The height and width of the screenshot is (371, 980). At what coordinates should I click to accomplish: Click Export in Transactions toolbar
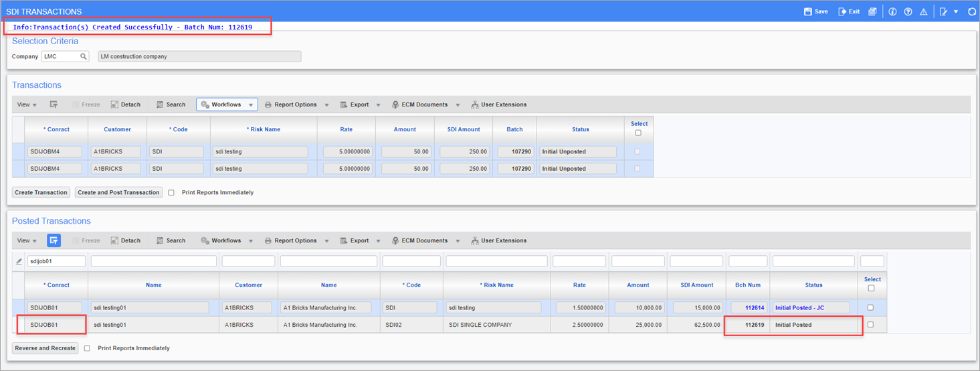(354, 105)
